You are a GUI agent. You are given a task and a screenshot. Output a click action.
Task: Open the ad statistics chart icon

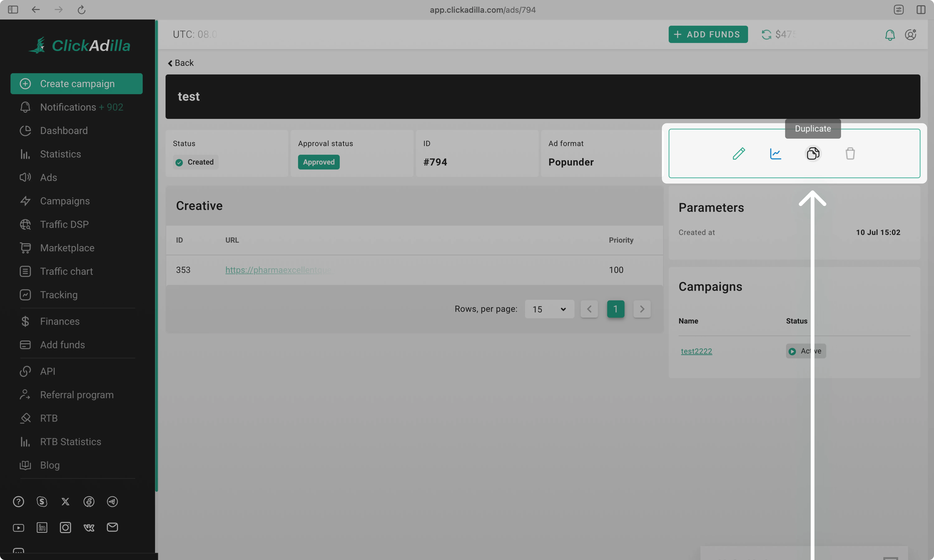[775, 154]
